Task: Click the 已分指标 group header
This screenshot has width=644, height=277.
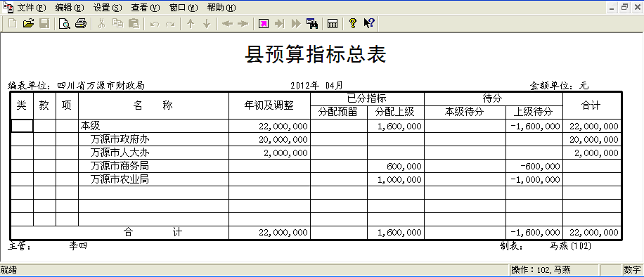Action: 367,98
